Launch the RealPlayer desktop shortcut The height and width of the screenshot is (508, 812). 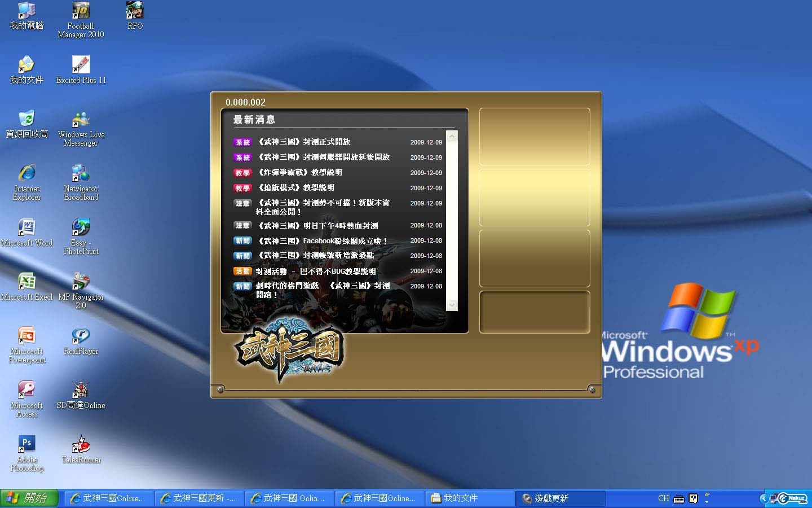[x=81, y=336]
